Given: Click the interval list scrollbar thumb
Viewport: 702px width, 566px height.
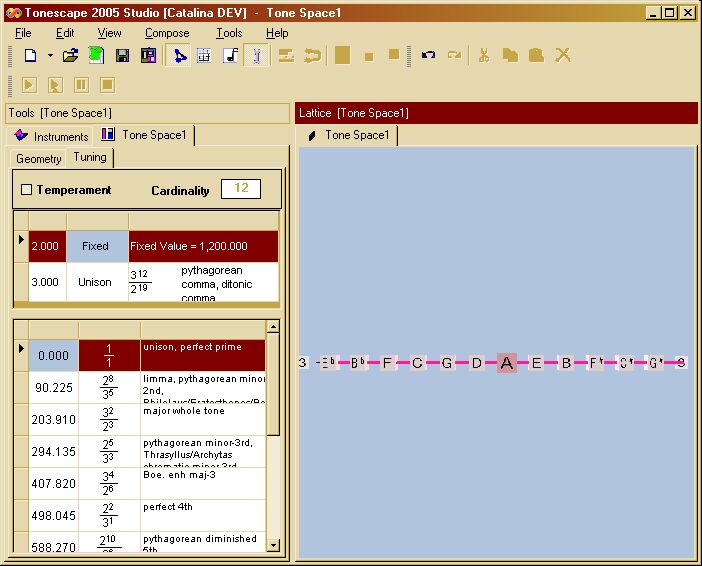Looking at the screenshot, I should [273, 384].
